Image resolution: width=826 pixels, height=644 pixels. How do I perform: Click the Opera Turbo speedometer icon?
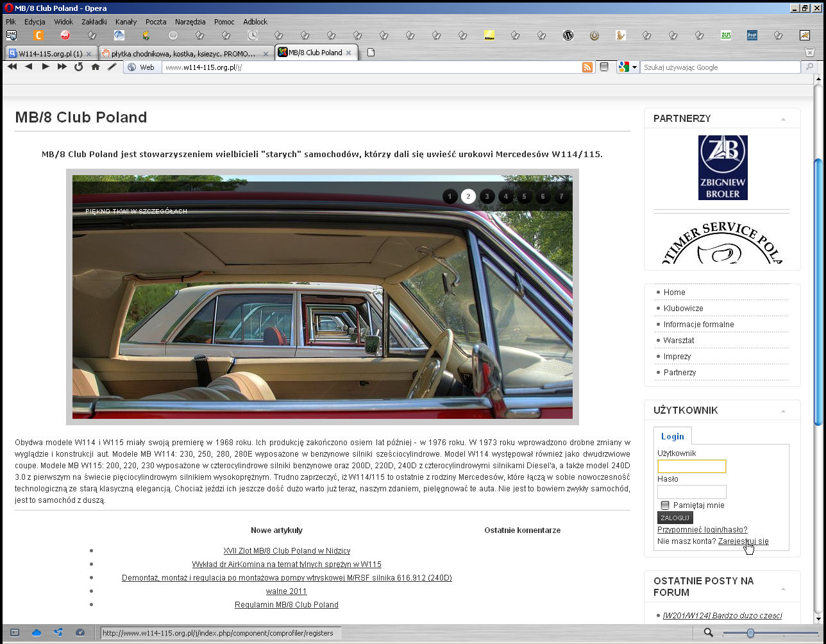(80, 632)
